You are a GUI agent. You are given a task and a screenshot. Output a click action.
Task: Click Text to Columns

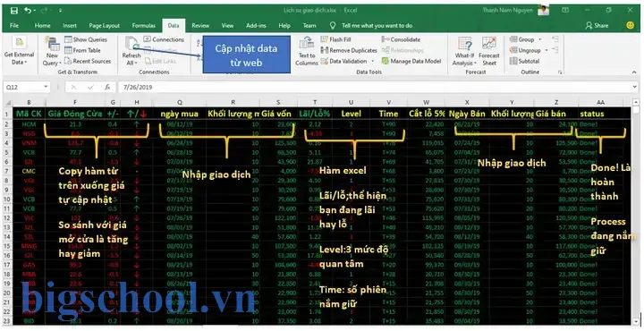click(307, 51)
